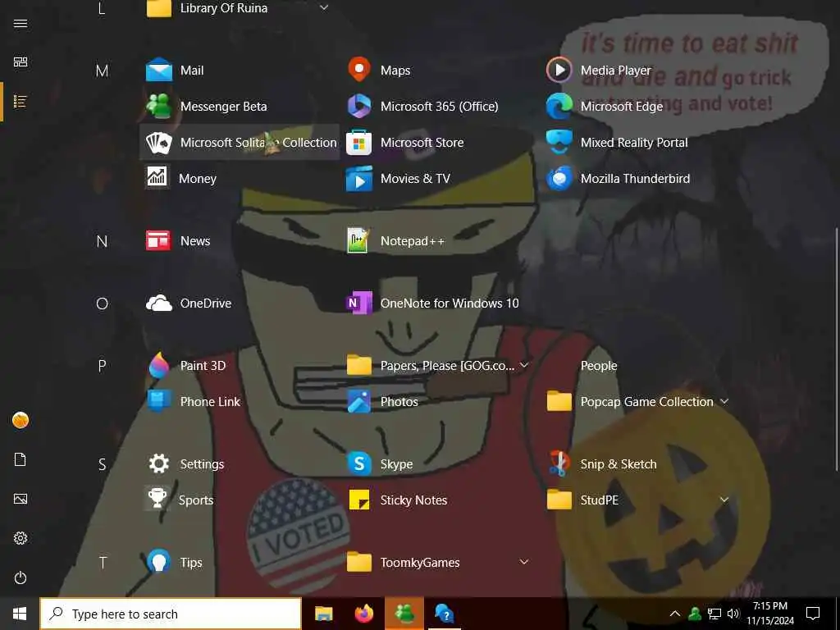Open Snip & Sketch icon

pyautogui.click(x=559, y=464)
